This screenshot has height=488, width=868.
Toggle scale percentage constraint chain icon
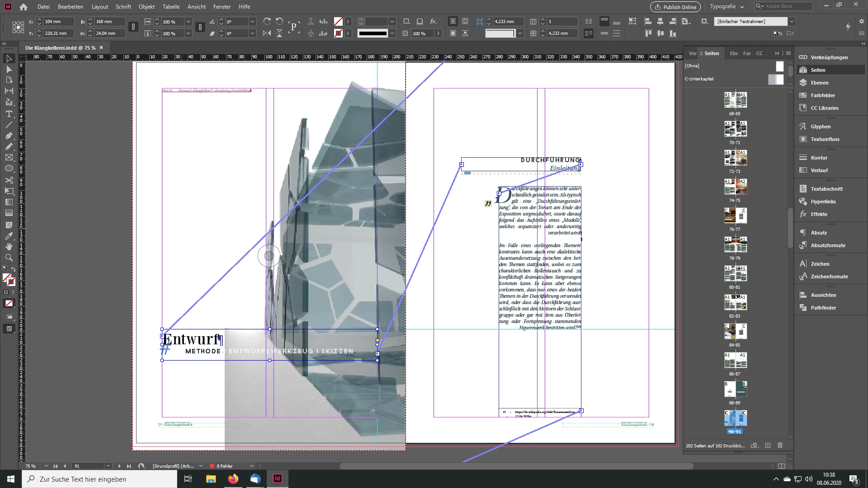tap(200, 27)
